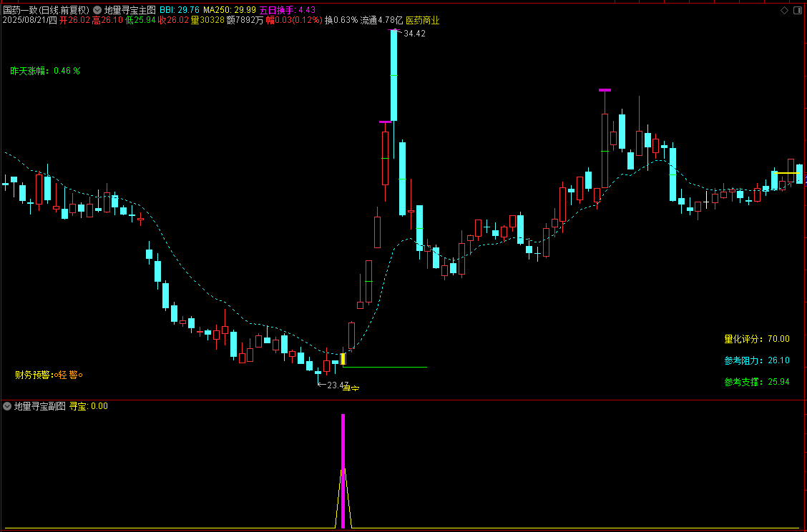Open the 医药商业 sector link

423,21
